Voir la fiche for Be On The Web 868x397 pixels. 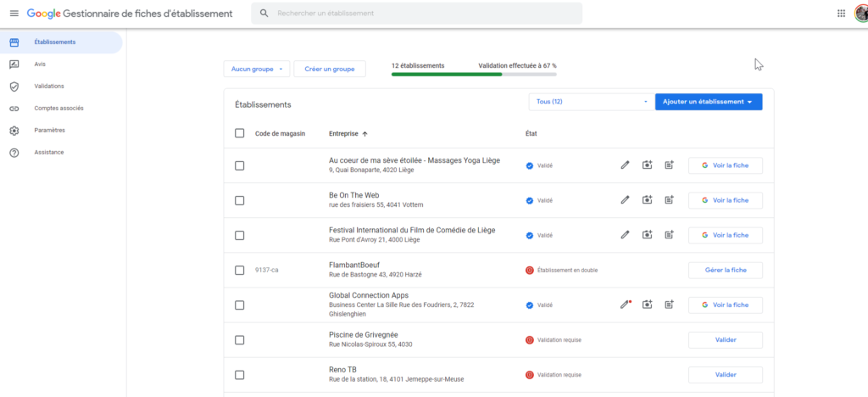click(726, 200)
